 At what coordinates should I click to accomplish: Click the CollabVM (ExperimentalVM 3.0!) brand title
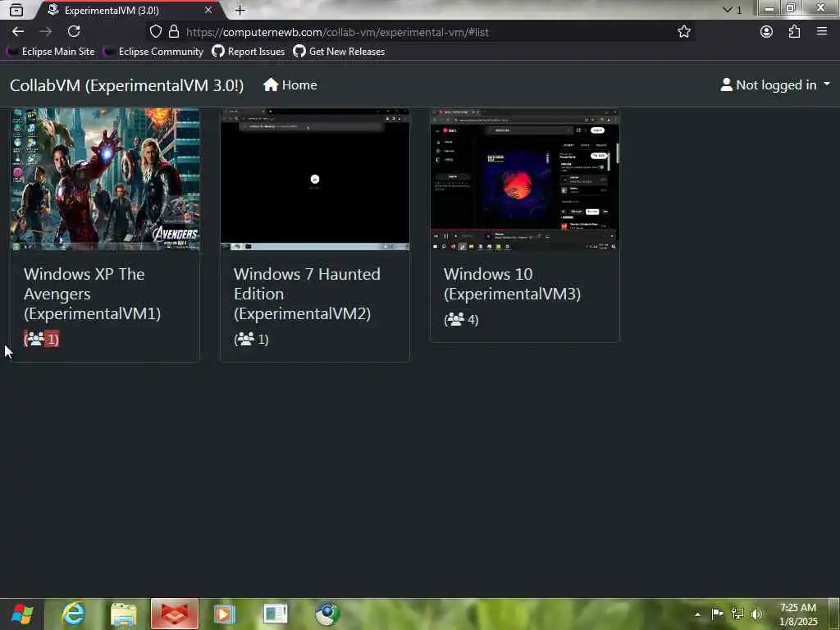pos(126,85)
